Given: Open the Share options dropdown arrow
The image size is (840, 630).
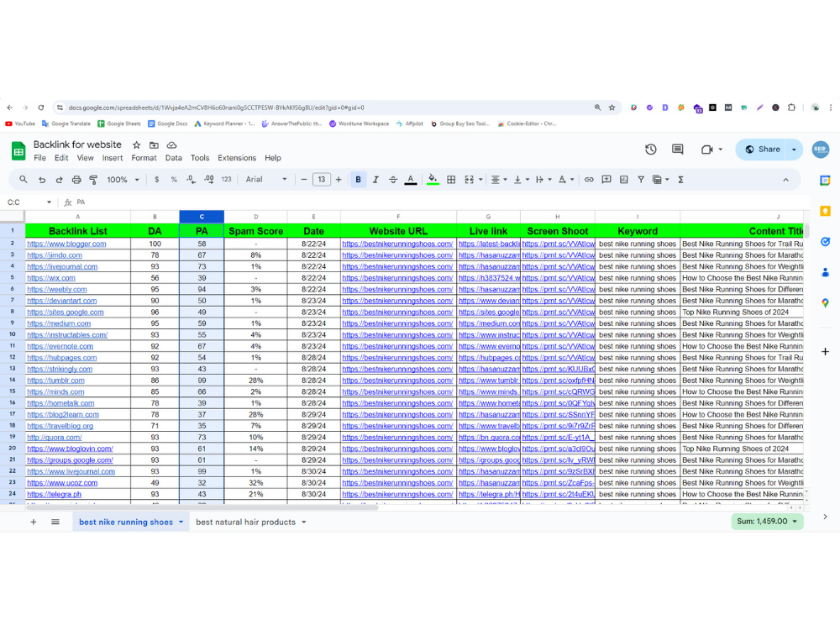Looking at the screenshot, I should (794, 150).
